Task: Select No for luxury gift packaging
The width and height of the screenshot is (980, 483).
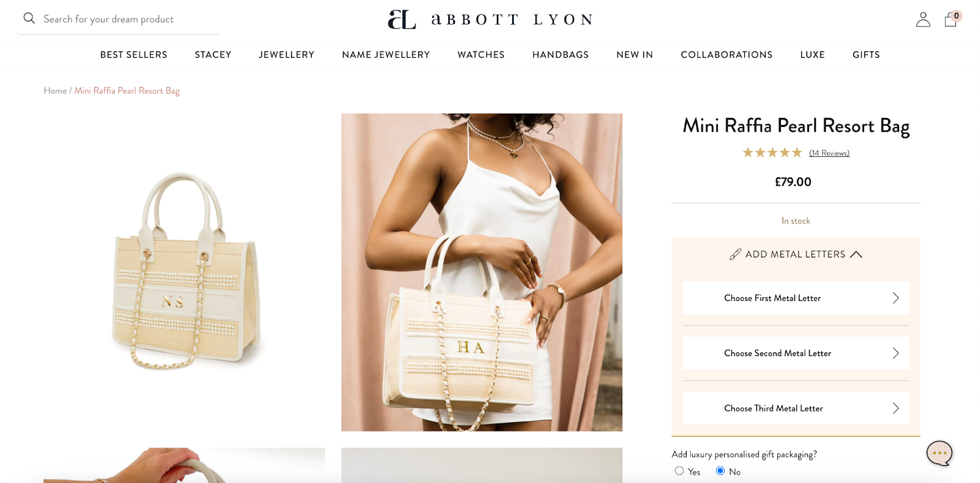Action: [720, 471]
